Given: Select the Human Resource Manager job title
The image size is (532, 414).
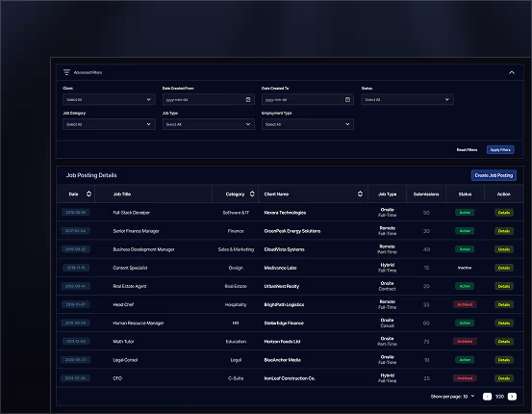Looking at the screenshot, I should click(139, 323).
